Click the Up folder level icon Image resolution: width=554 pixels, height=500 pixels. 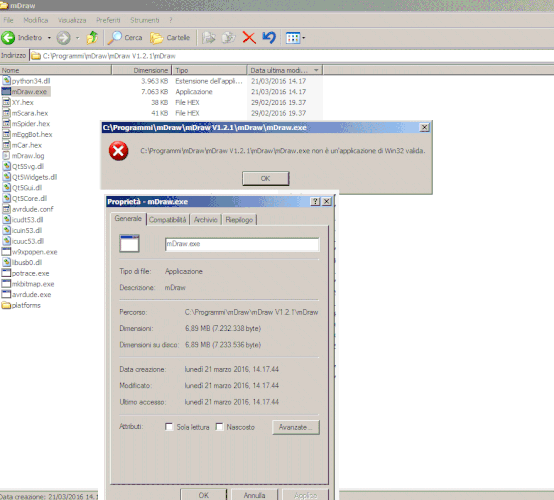click(92, 37)
